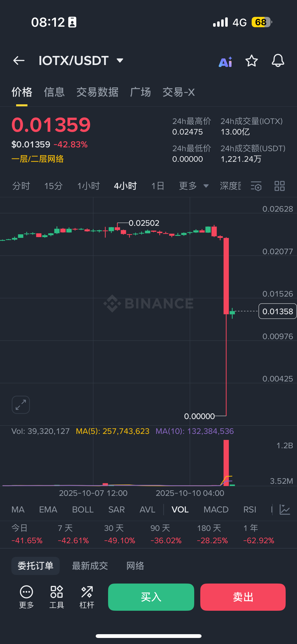Toggle the MACD indicator
Screen dimensions: 297x644
(x=216, y=510)
